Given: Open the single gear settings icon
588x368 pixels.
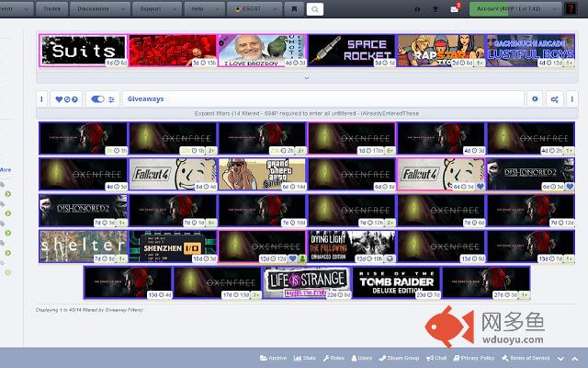Looking at the screenshot, I should tap(535, 99).
